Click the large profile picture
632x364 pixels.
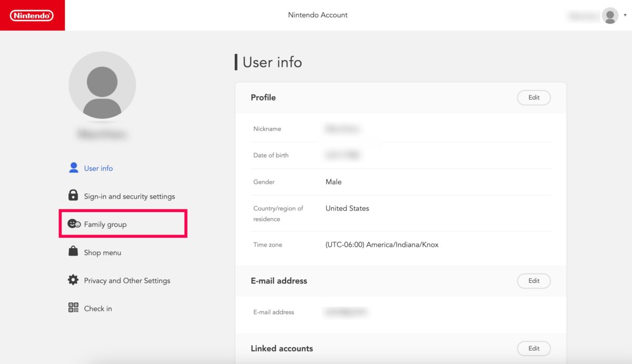coord(102,85)
